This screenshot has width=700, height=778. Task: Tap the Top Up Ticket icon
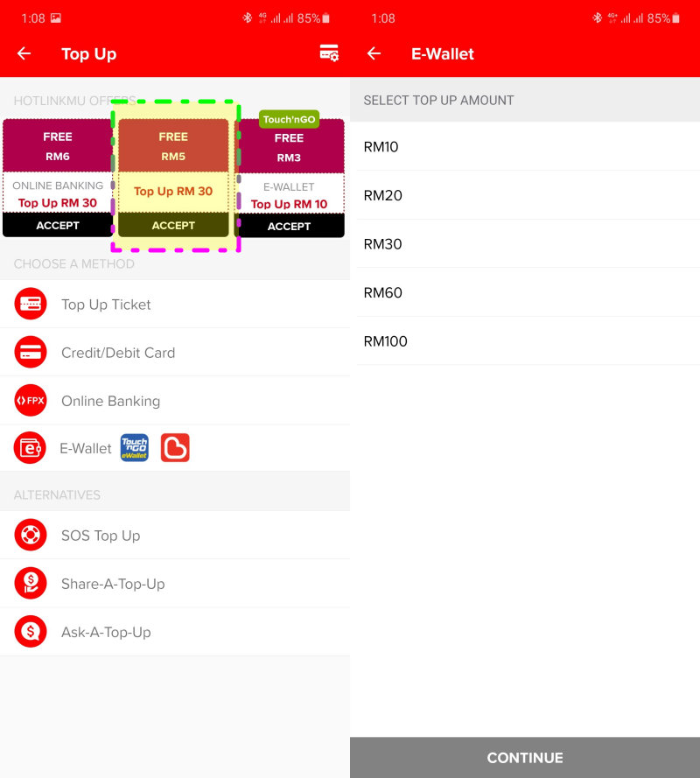pos(31,304)
